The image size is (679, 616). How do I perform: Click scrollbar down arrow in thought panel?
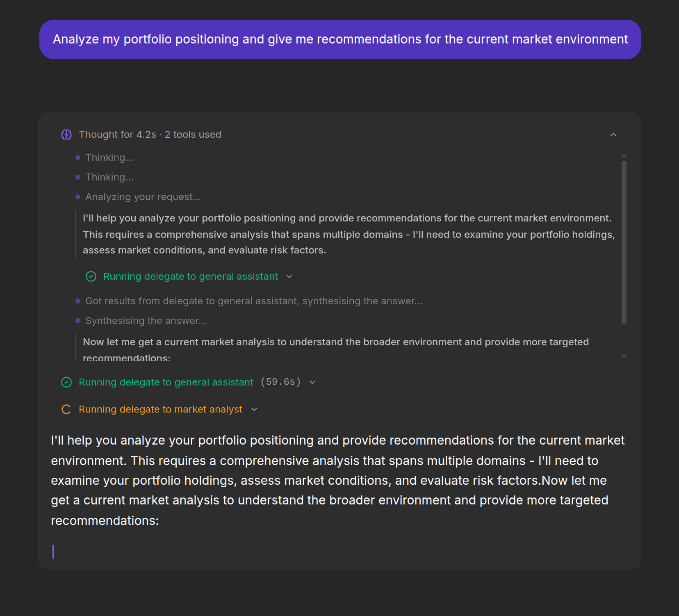624,357
